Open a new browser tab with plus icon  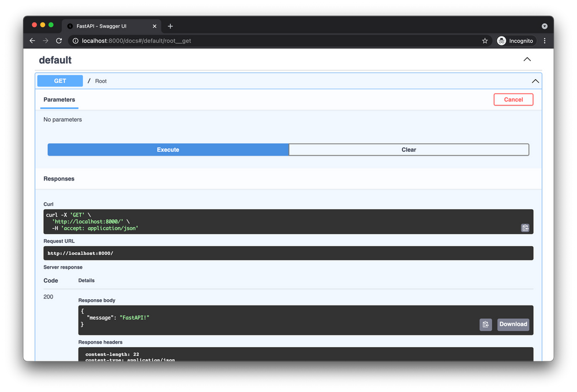point(170,25)
